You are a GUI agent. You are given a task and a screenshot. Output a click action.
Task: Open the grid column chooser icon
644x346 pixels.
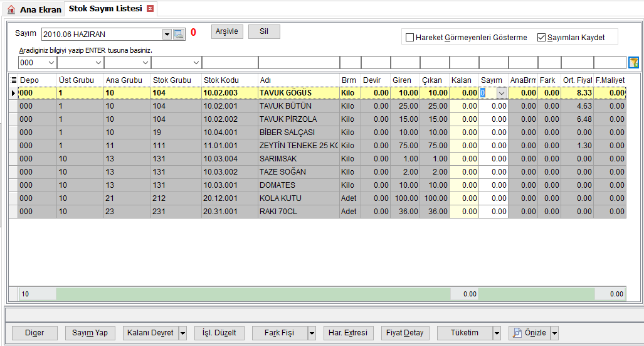pos(13,80)
